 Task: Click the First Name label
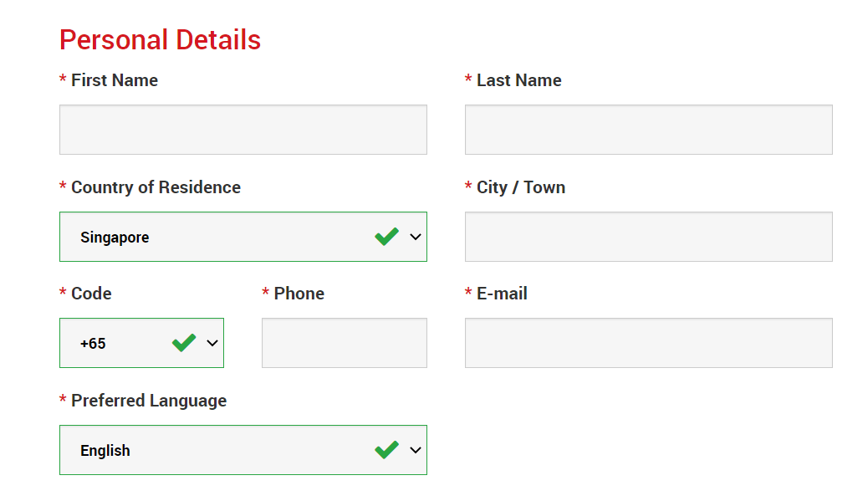(x=114, y=80)
